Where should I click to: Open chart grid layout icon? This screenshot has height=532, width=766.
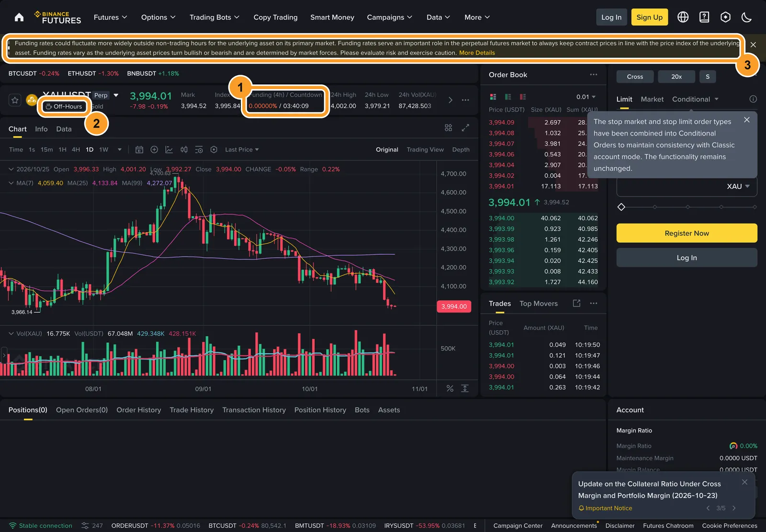pyautogui.click(x=448, y=128)
